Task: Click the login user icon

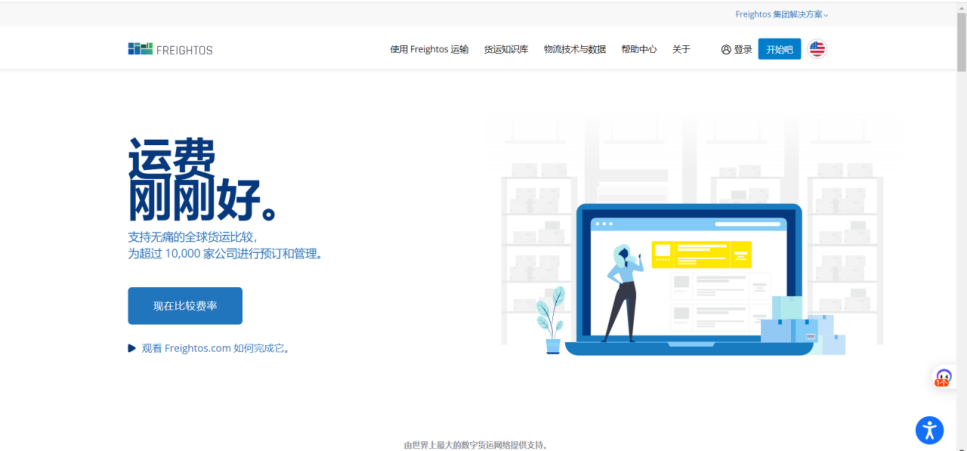Action: point(726,49)
